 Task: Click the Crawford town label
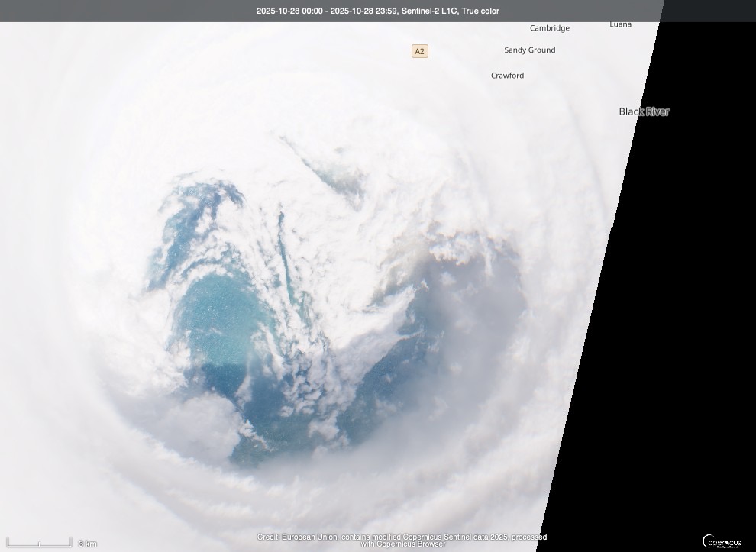tap(507, 76)
